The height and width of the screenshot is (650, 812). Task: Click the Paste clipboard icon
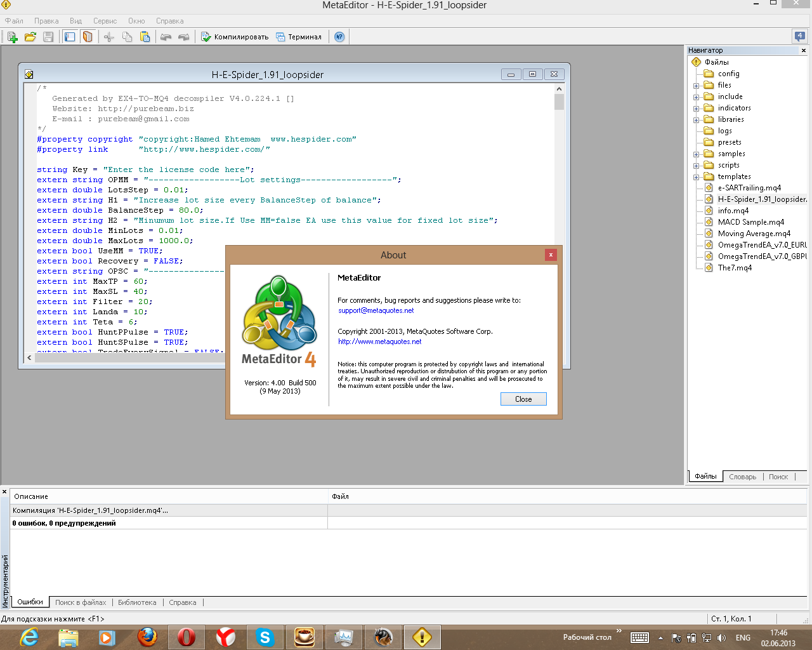tap(145, 37)
